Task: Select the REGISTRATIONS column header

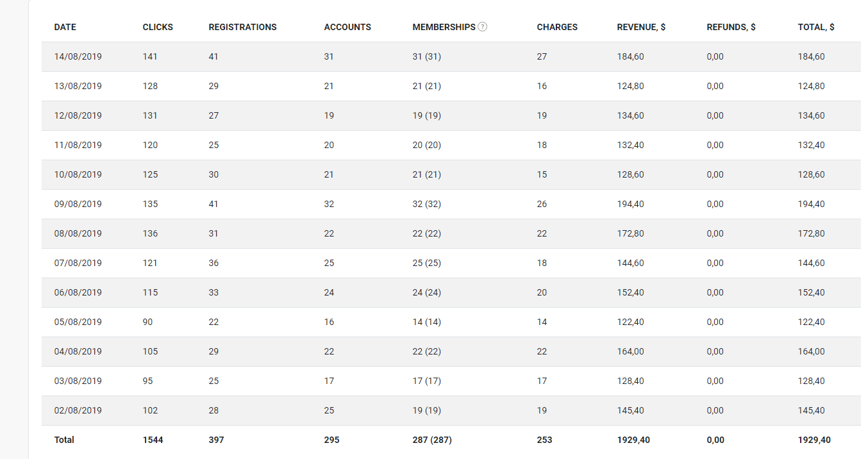Action: tap(242, 27)
